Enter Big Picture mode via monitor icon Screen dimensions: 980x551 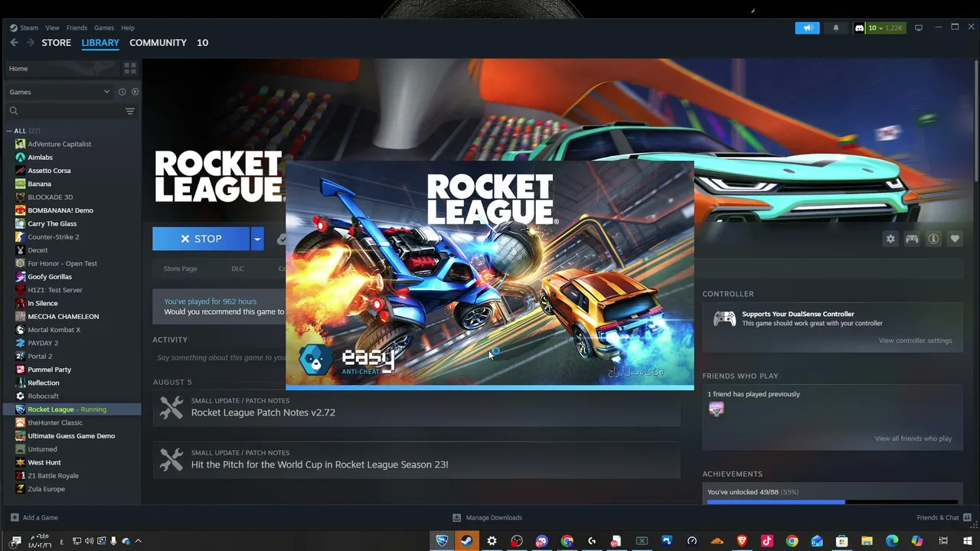(919, 28)
